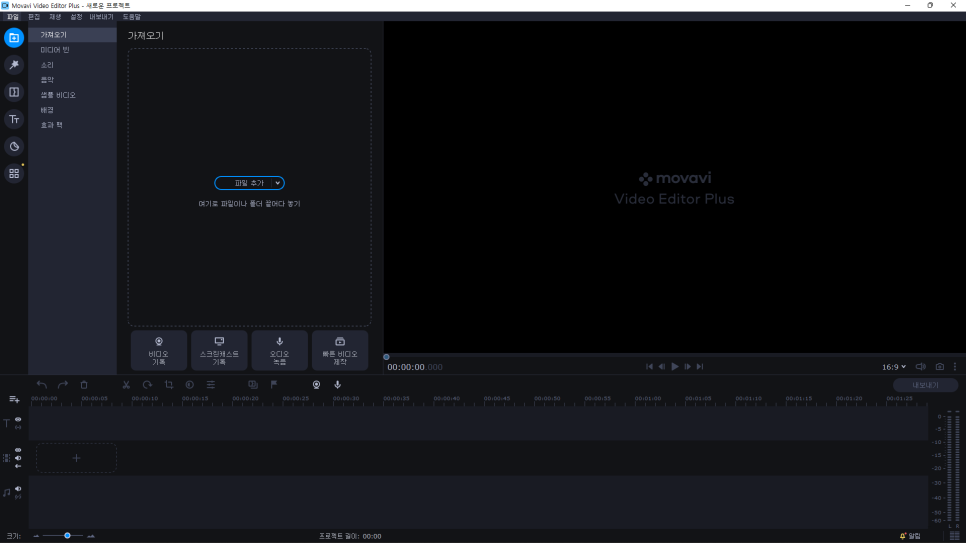Image resolution: width=966 pixels, height=543 pixels.
Task: Add a marker with flag icon
Action: (274, 385)
